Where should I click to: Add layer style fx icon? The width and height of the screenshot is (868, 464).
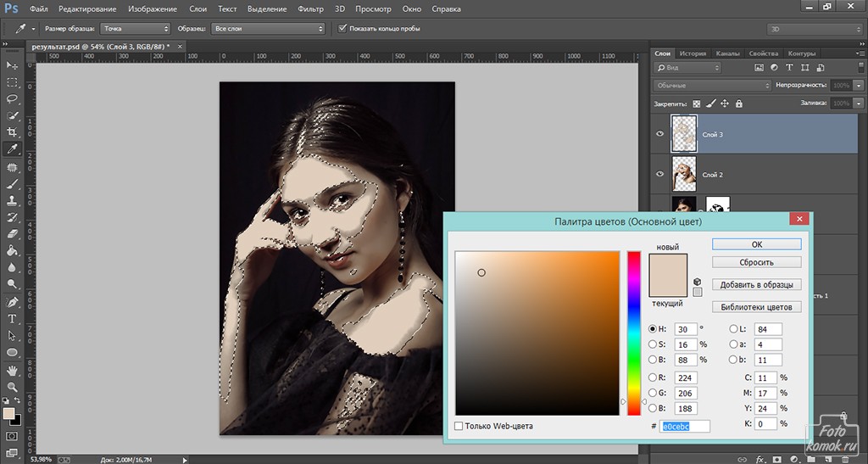pos(760,460)
